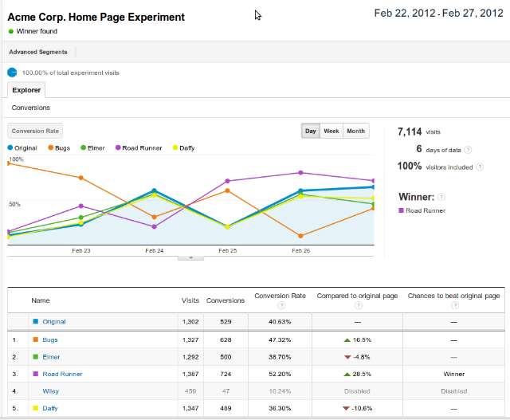
Task: Click help icon next to days of data
Action: [469, 149]
